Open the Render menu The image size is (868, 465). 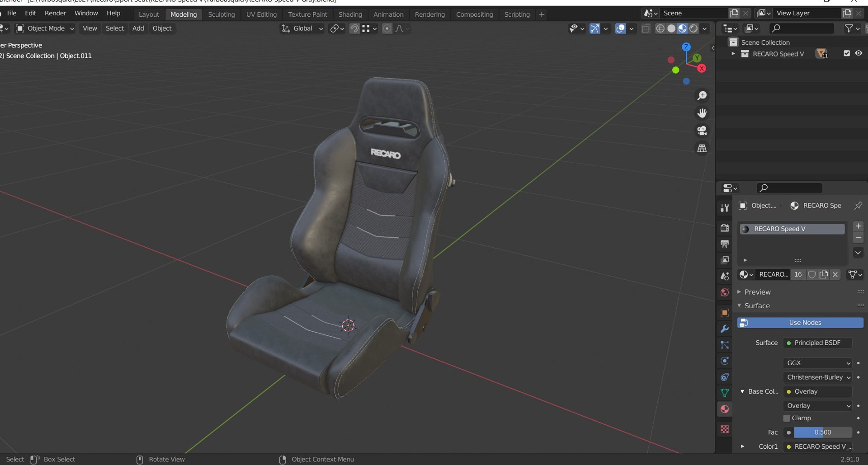coord(55,13)
